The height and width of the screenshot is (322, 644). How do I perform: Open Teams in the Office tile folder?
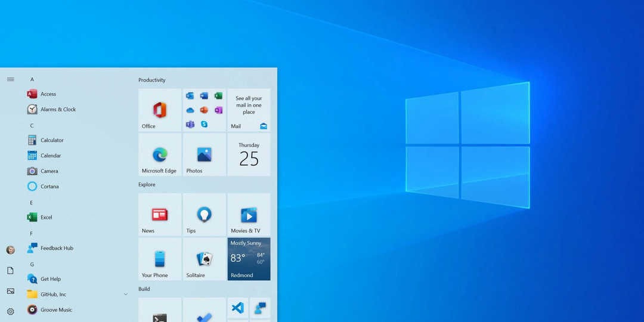190,125
